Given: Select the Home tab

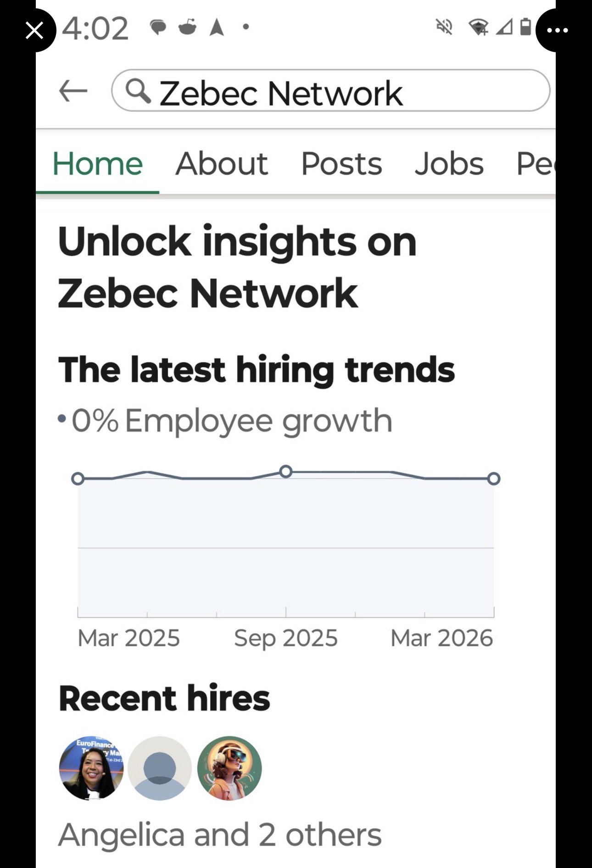Looking at the screenshot, I should pos(97,164).
